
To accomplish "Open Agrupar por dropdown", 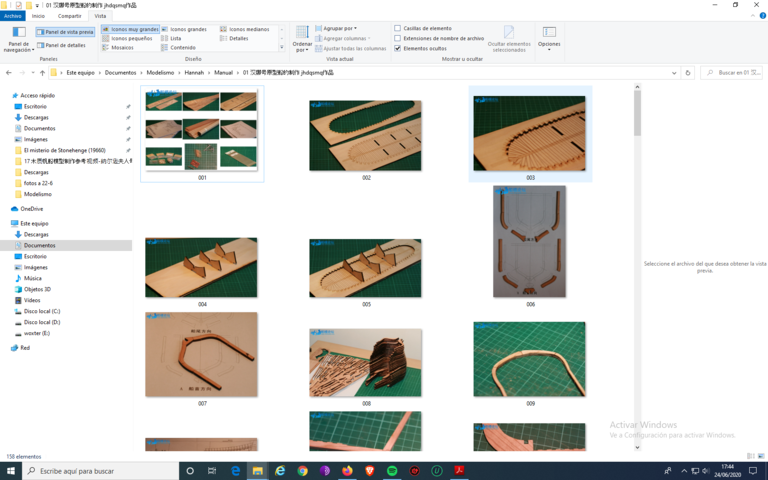I will click(336, 28).
